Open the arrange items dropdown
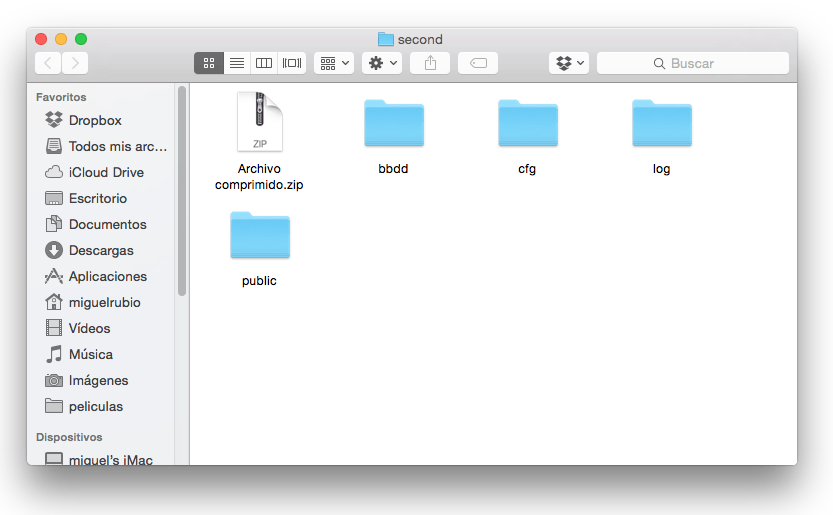Image resolution: width=833 pixels, height=515 pixels. 334,63
